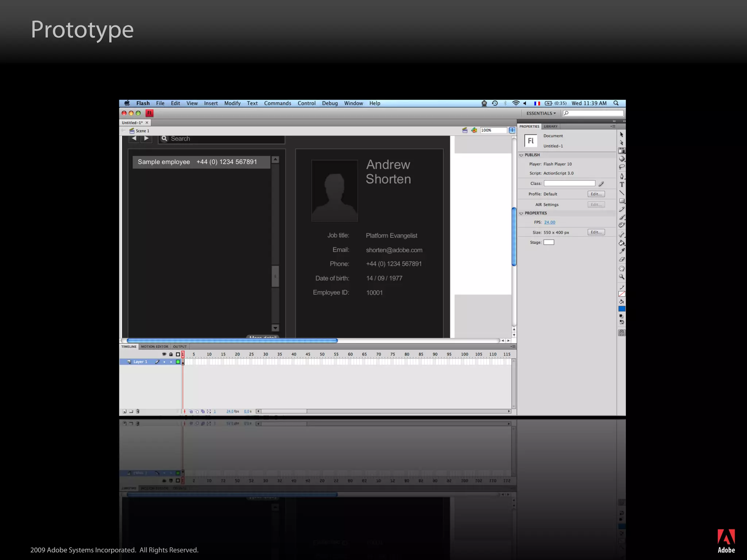Viewport: 747px width, 560px height.
Task: Toggle lock all layers padlock icon
Action: pyautogui.click(x=171, y=354)
